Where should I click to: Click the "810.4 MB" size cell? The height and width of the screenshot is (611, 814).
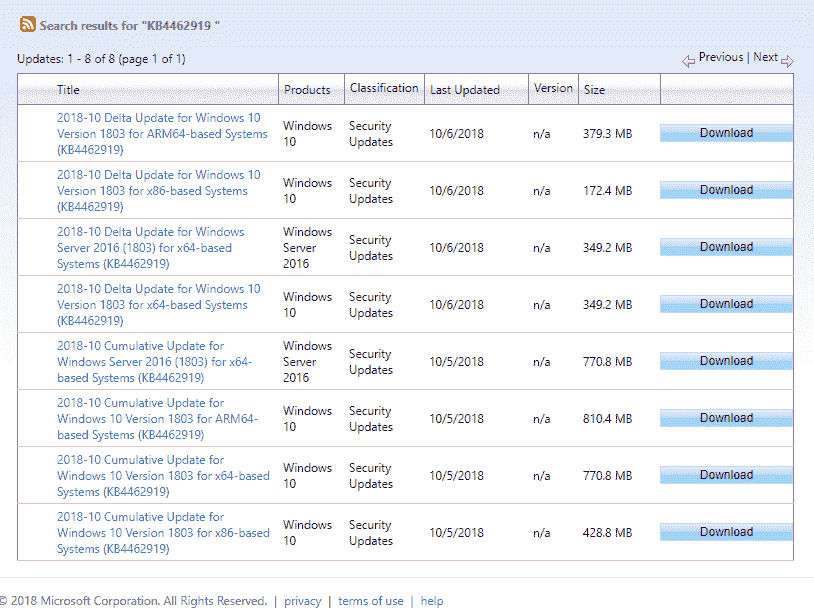point(607,419)
